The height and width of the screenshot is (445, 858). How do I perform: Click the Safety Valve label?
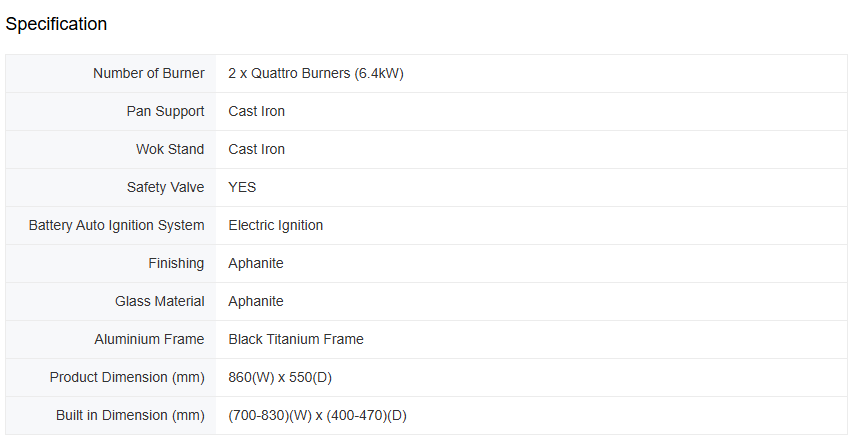point(165,187)
